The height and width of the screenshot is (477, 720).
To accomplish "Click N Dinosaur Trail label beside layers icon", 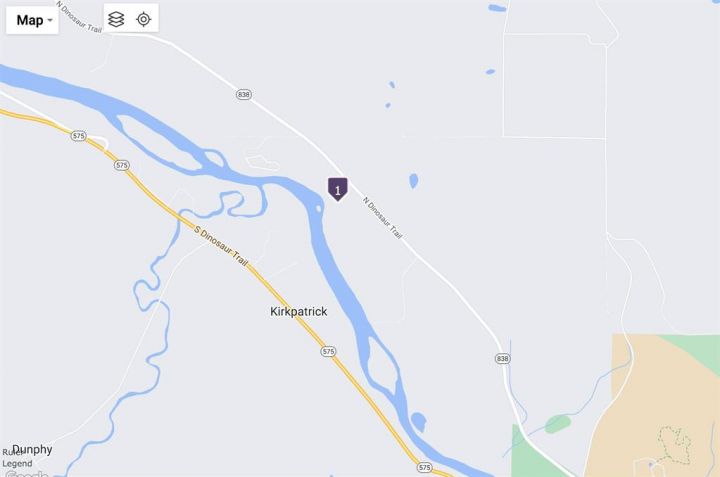I will point(79,17).
